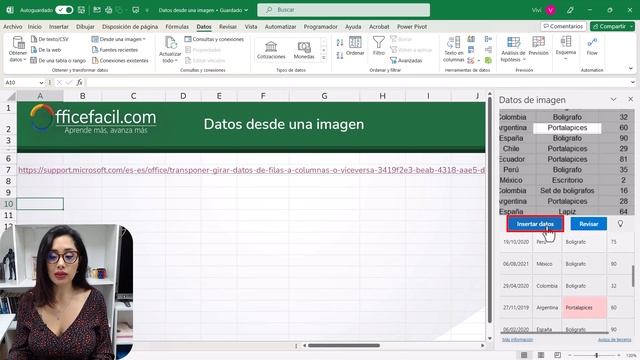640x360 pixels.
Task: Open Conexiones existentes dialog
Action: (120, 60)
